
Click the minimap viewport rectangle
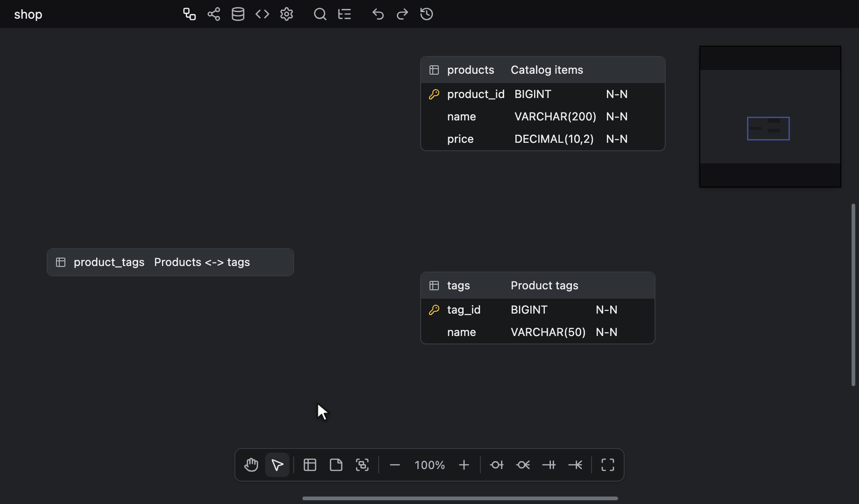click(x=768, y=128)
